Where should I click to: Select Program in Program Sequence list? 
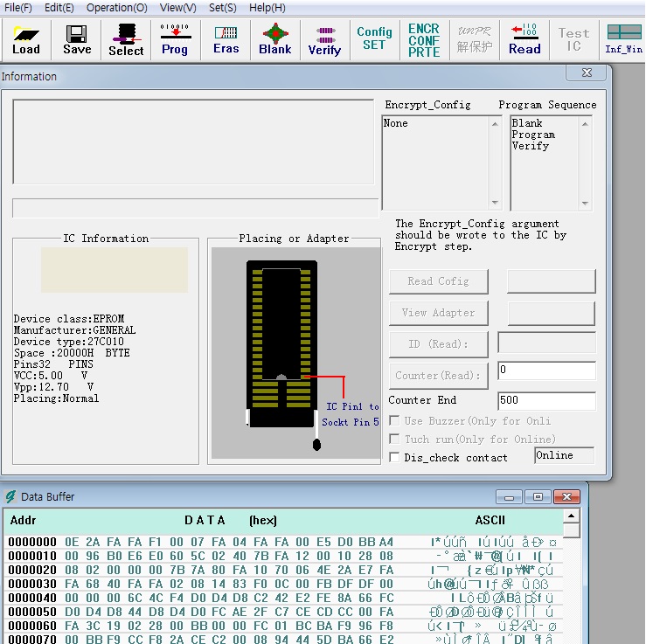click(x=533, y=135)
